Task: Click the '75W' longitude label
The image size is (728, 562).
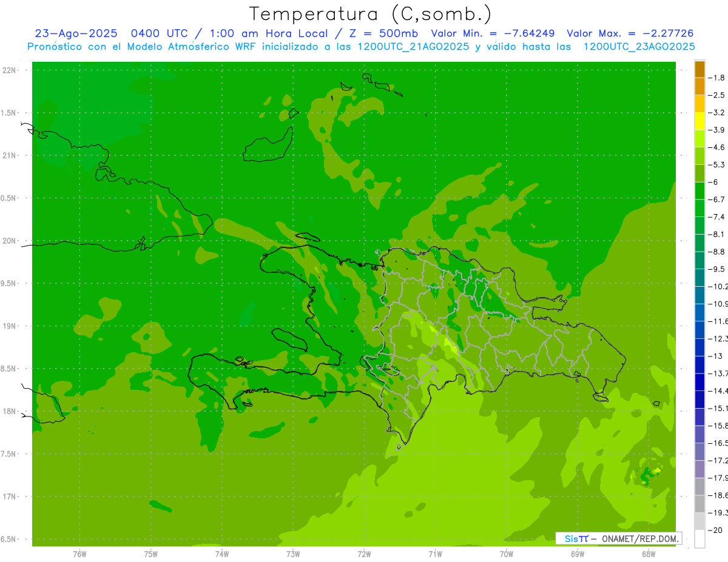Action: click(151, 554)
